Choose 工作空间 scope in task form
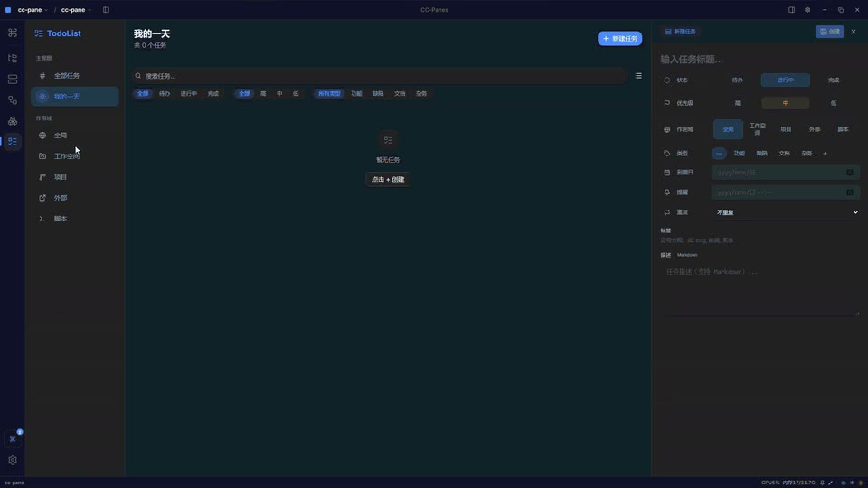 [x=758, y=129]
